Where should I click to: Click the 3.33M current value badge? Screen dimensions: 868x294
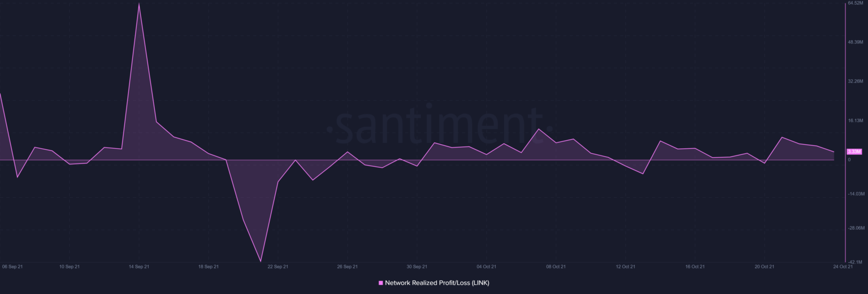click(x=854, y=152)
